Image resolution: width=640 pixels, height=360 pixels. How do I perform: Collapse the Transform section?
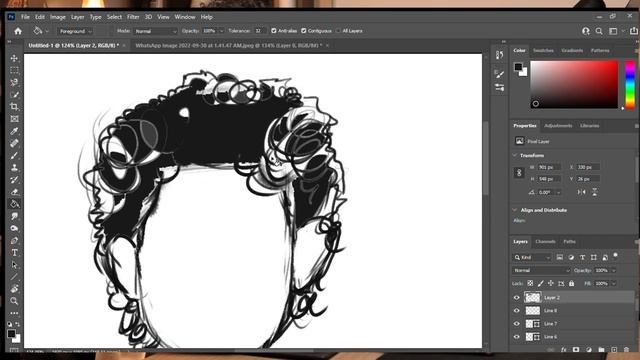[x=515, y=156]
